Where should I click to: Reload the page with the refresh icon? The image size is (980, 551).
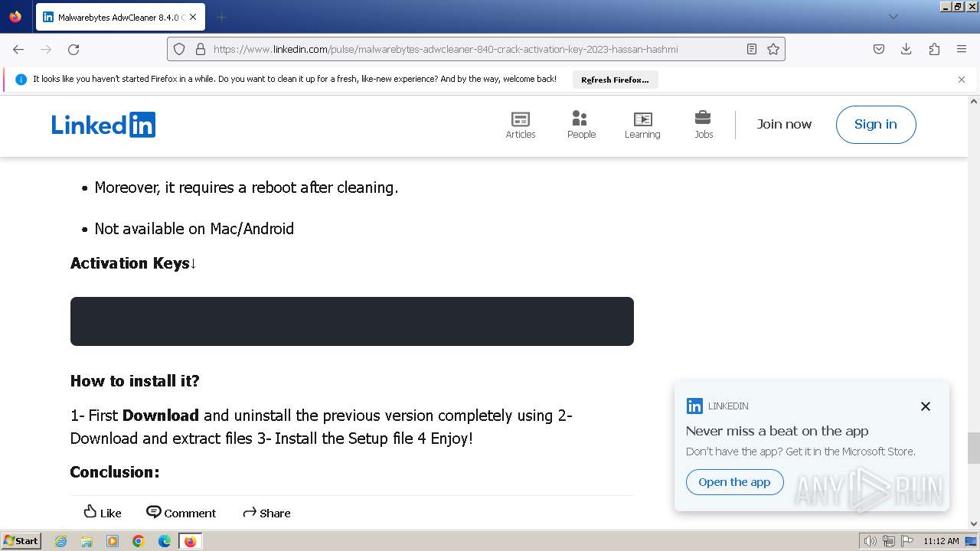73,49
